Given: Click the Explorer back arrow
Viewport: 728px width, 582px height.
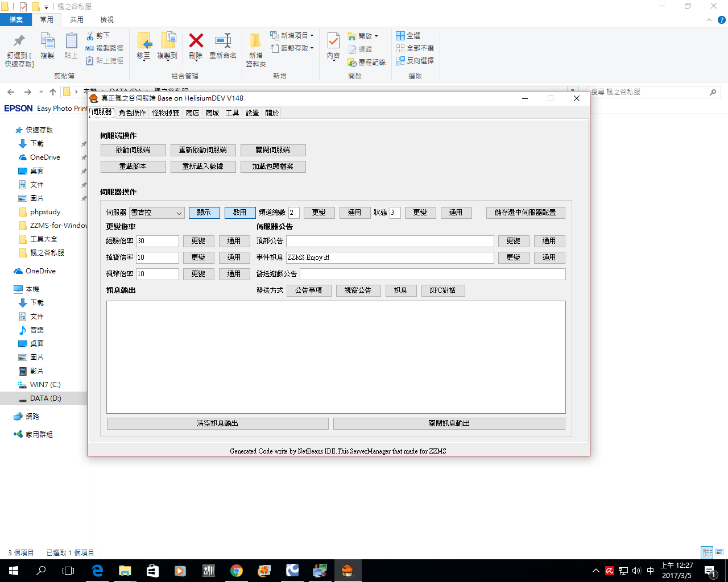Looking at the screenshot, I should tap(11, 92).
